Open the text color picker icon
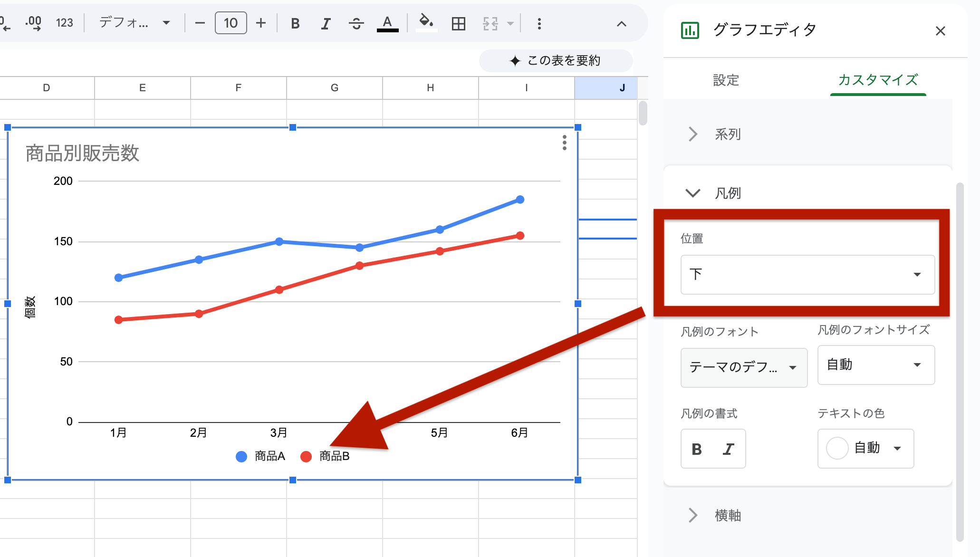Screen dimensions: 980x557 click(387, 23)
